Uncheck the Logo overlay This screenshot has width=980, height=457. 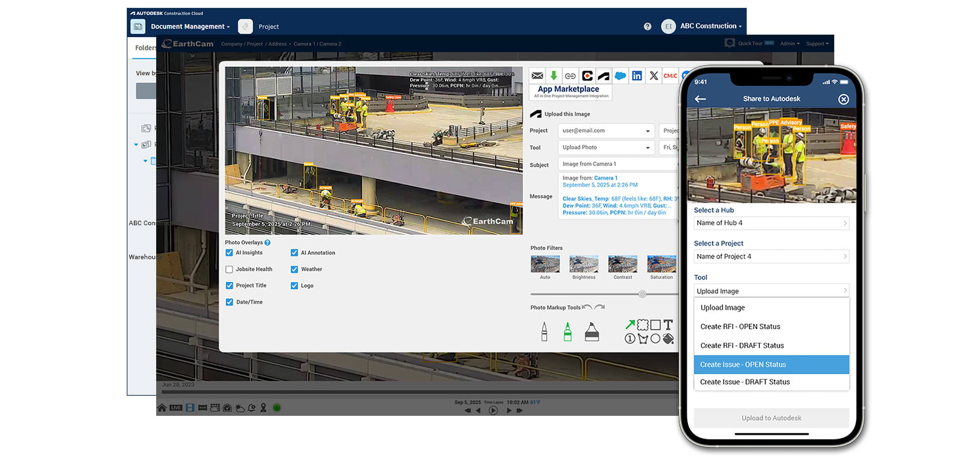tap(295, 285)
